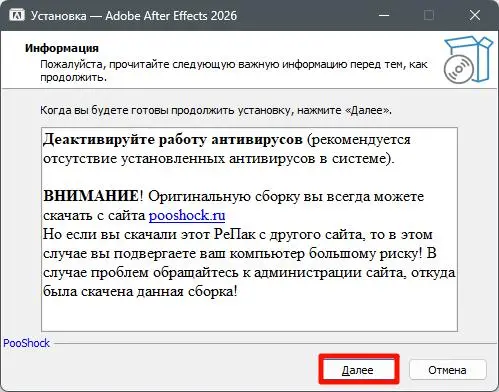Click the Далее button to continue
This screenshot has width=499, height=392.
click(x=359, y=370)
